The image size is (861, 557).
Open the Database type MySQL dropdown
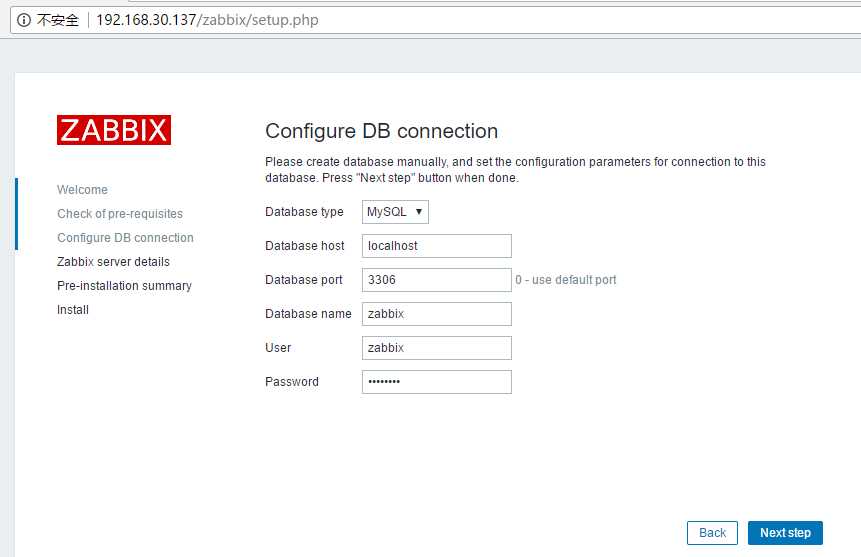coord(395,212)
